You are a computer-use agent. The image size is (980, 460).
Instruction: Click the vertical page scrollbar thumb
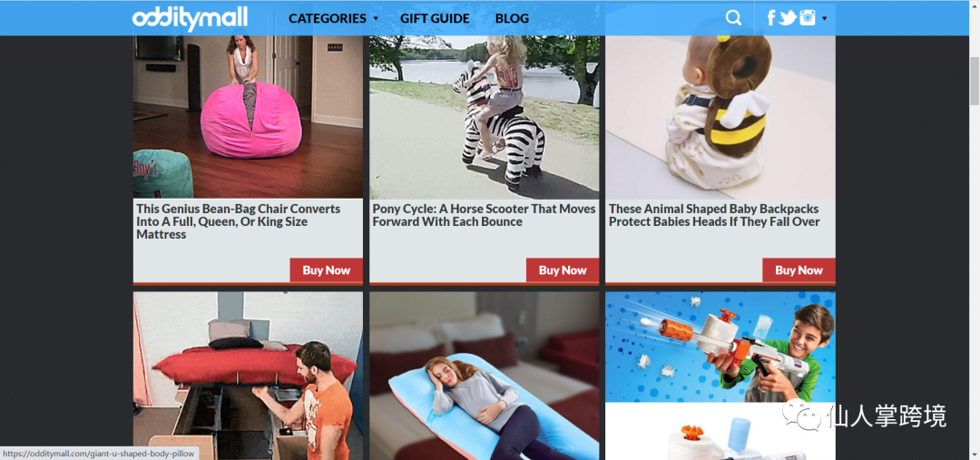coord(975,80)
